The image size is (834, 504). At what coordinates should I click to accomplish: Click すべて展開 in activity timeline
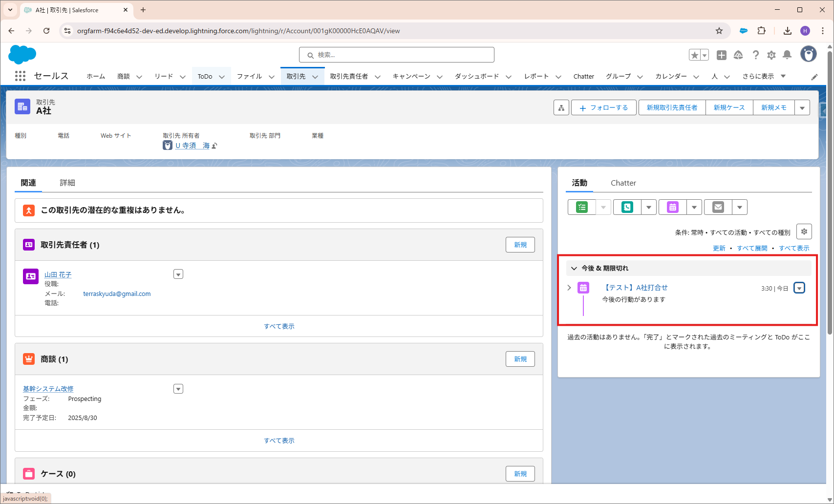(x=752, y=248)
